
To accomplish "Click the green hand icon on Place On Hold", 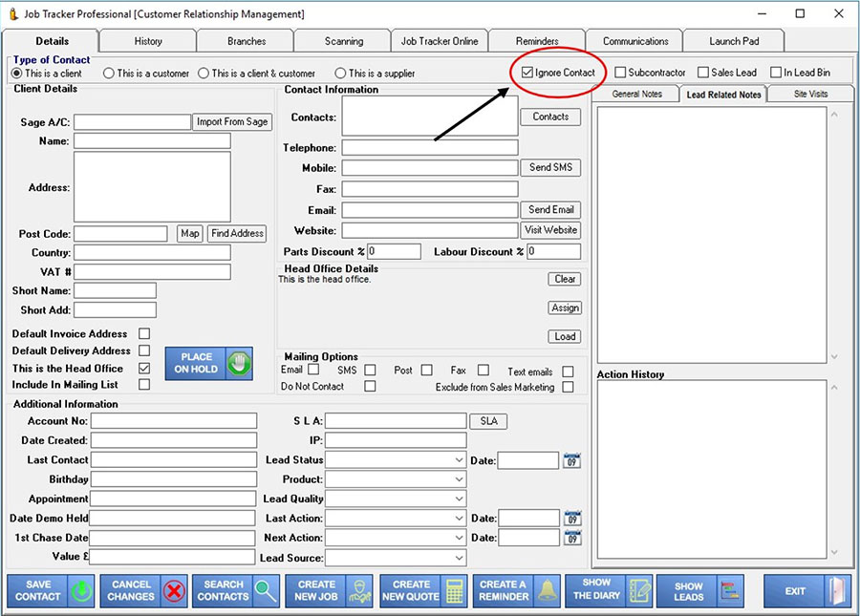I will [239, 363].
